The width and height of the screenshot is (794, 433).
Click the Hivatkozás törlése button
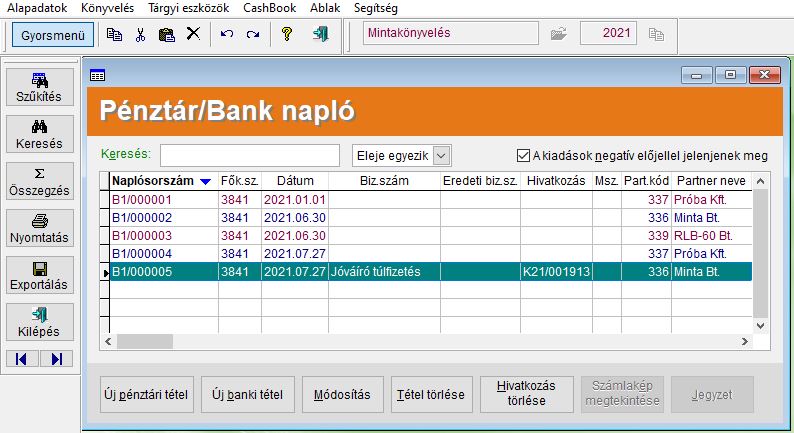(527, 395)
